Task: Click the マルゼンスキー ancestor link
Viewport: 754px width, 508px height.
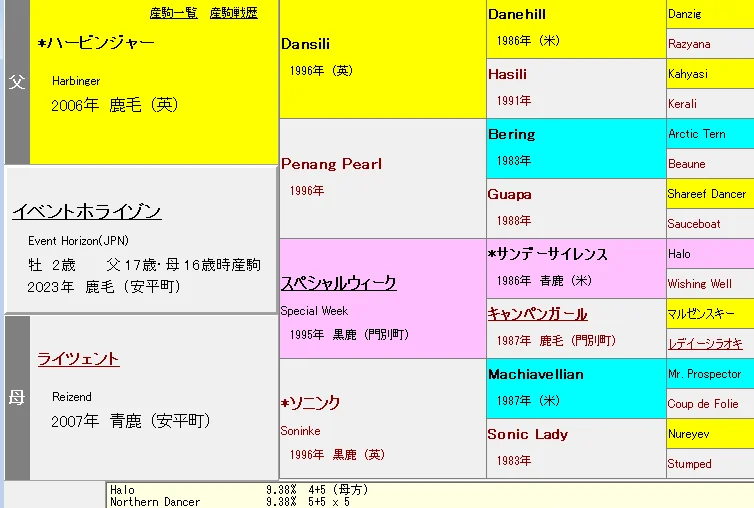Action: [703, 314]
